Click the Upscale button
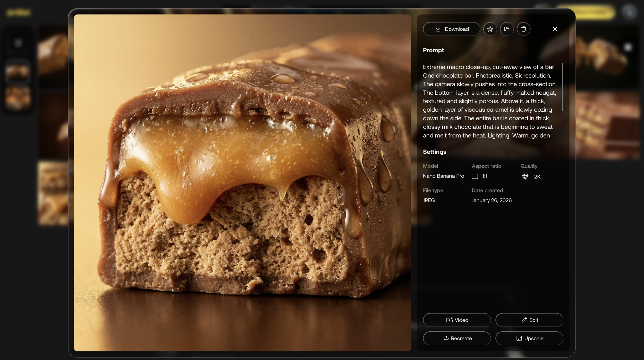 tap(529, 338)
